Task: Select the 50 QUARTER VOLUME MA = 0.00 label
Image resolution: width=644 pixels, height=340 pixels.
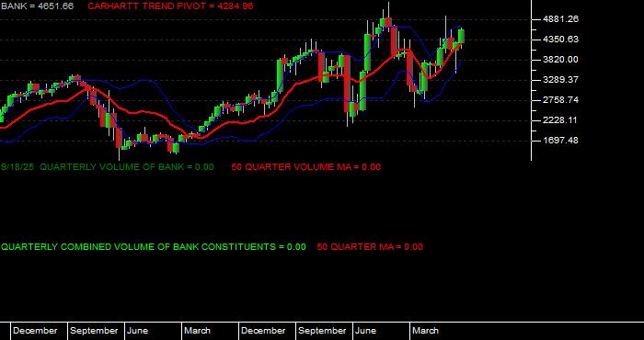Action: coord(306,167)
